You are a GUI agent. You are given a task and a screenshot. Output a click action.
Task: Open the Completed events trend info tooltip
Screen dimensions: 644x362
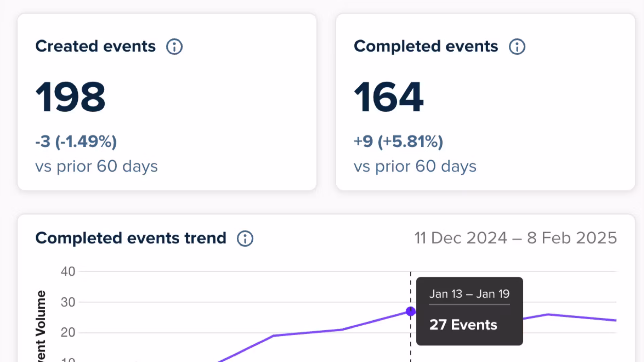245,238
